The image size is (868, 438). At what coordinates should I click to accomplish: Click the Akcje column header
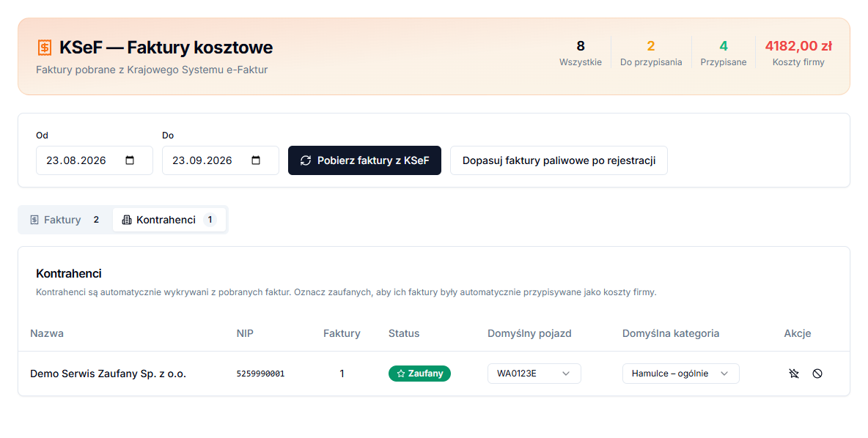pyautogui.click(x=797, y=333)
